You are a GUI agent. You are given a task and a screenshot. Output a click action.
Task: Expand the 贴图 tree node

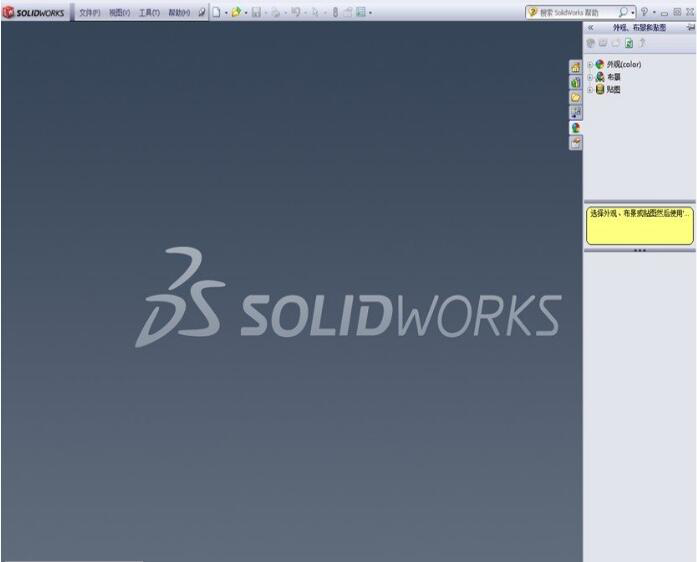pos(590,89)
